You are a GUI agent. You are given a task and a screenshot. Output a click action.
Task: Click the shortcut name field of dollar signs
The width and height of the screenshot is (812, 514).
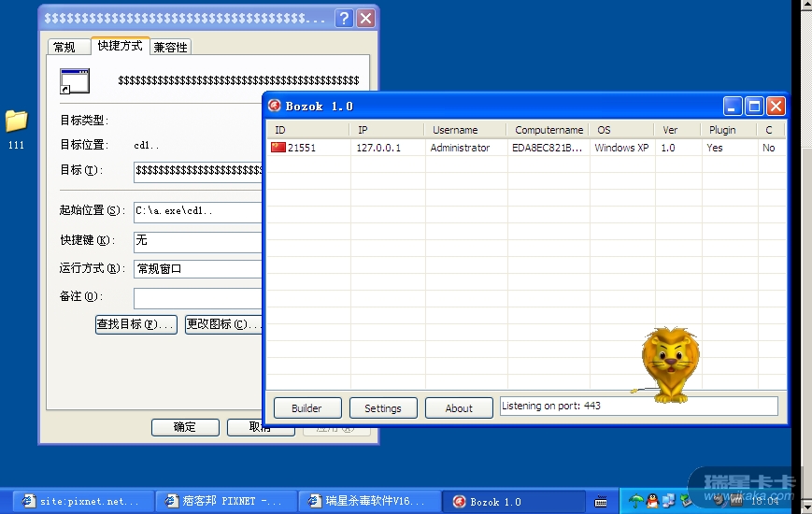(238, 80)
